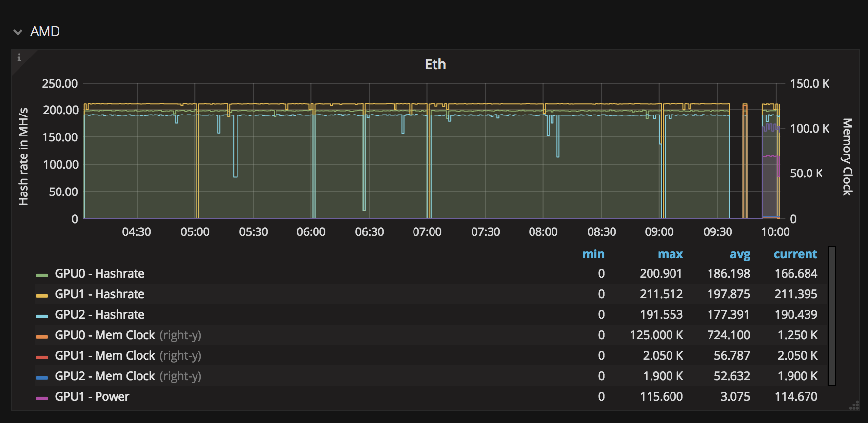Sort legend by current column
868x423 pixels.
pyautogui.click(x=795, y=254)
